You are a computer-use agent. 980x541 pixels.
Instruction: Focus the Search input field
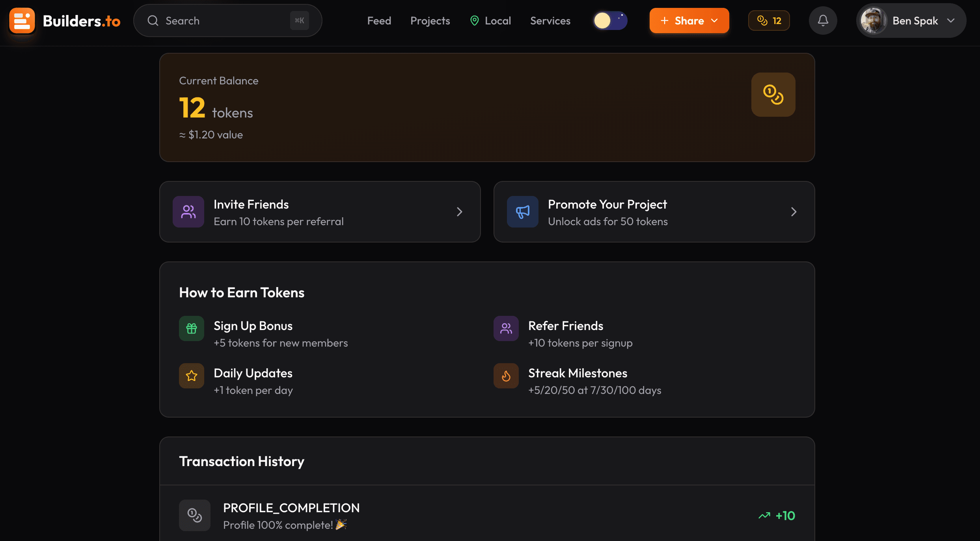click(x=221, y=21)
